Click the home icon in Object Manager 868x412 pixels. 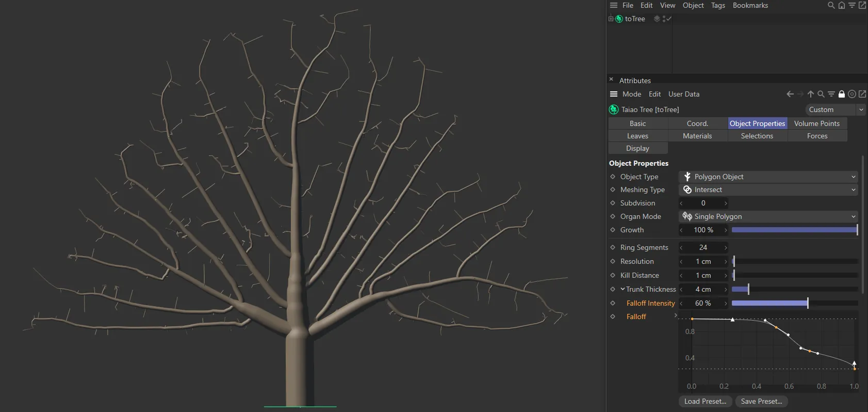[842, 6]
